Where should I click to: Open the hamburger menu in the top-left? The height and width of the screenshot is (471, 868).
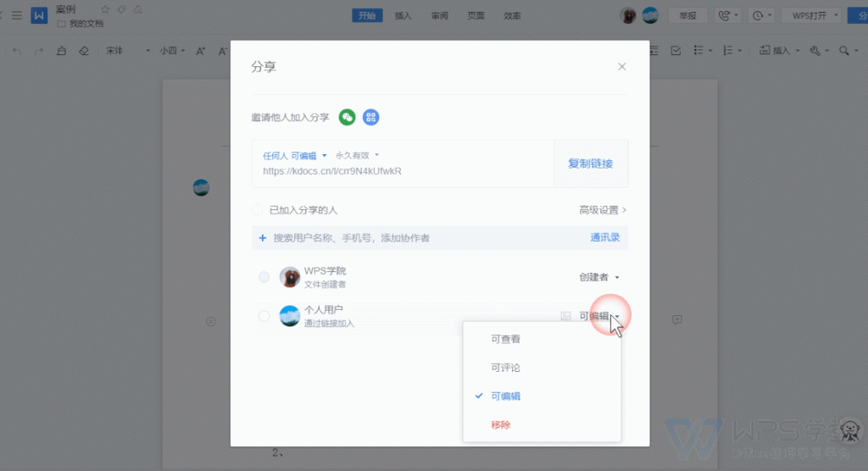[x=17, y=15]
